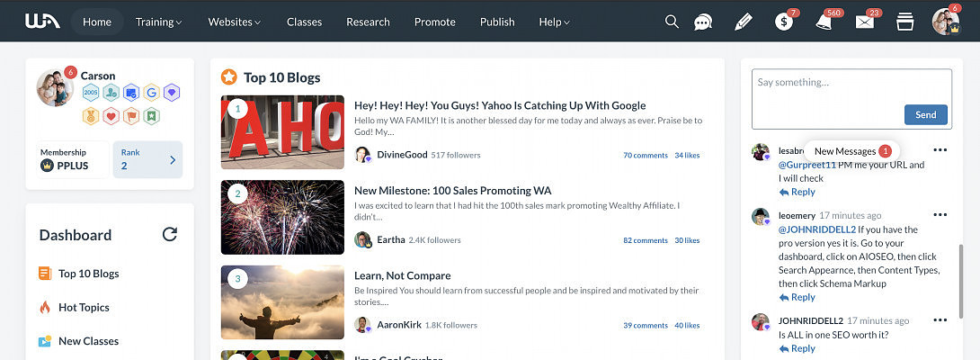This screenshot has height=360, width=980.
Task: Open the dollar earnings icon
Action: [784, 22]
